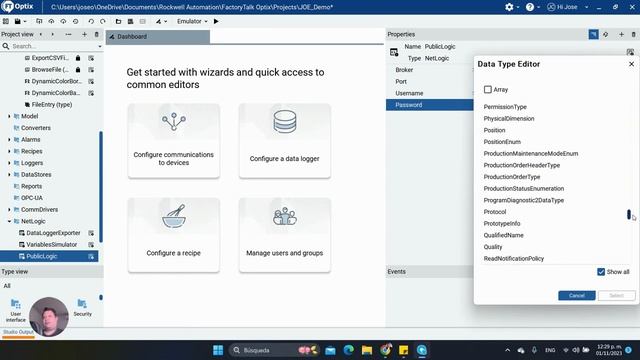Screen dimensions: 640x360
Task: Click the highlighted blue Properties header icon
Action: click(x=593, y=35)
